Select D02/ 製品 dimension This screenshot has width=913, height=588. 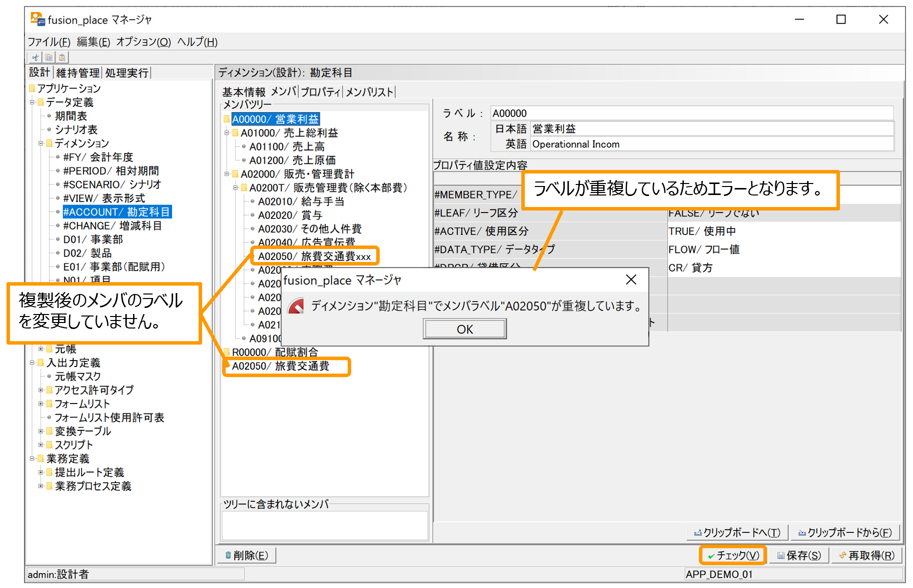(x=87, y=253)
